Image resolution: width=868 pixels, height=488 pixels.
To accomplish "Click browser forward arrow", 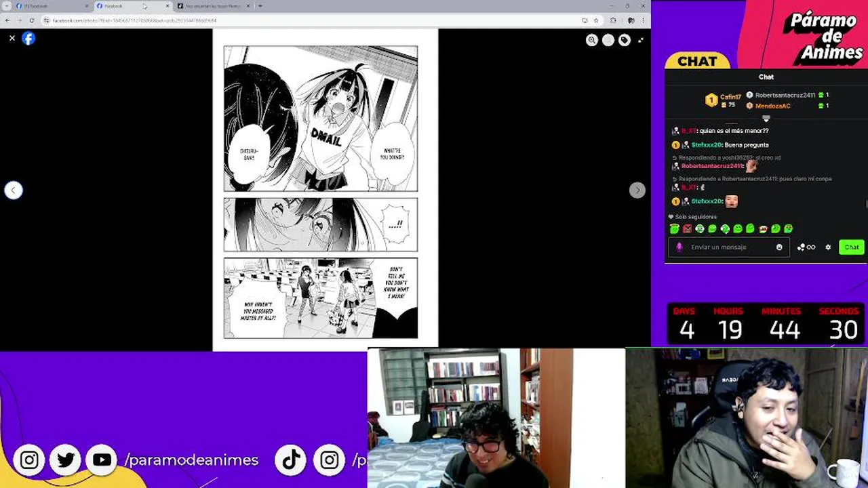I will 20,20.
